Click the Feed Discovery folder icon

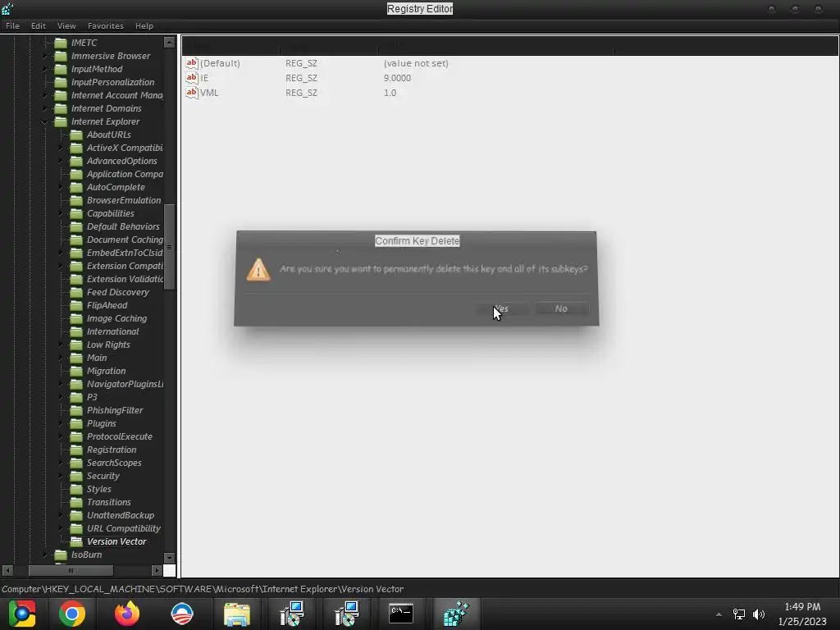click(76, 292)
